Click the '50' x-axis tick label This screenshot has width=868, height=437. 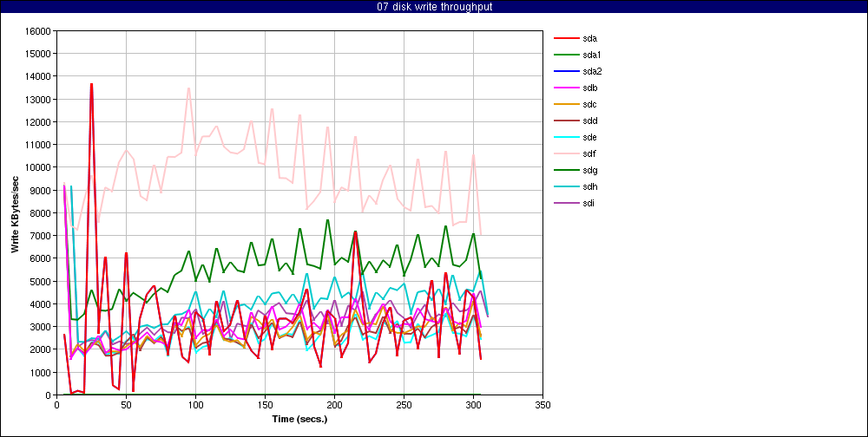(126, 404)
